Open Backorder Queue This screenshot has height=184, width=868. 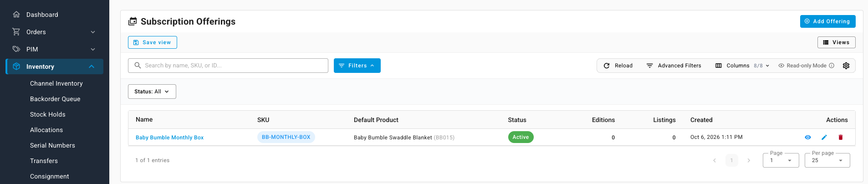click(55, 99)
